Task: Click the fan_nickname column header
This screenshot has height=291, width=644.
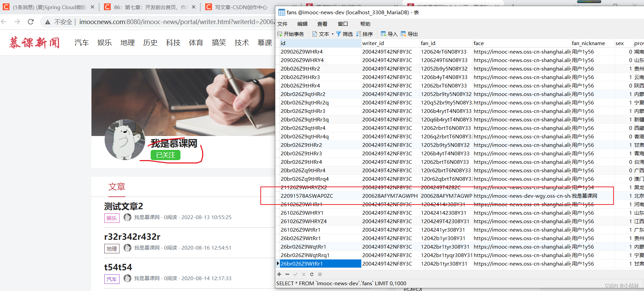Action: click(x=593, y=43)
